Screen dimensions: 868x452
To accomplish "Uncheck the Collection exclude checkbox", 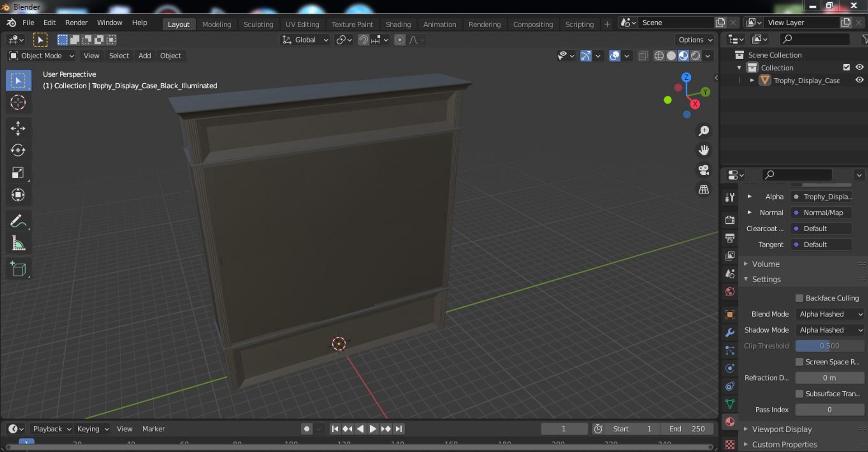I will tap(846, 67).
